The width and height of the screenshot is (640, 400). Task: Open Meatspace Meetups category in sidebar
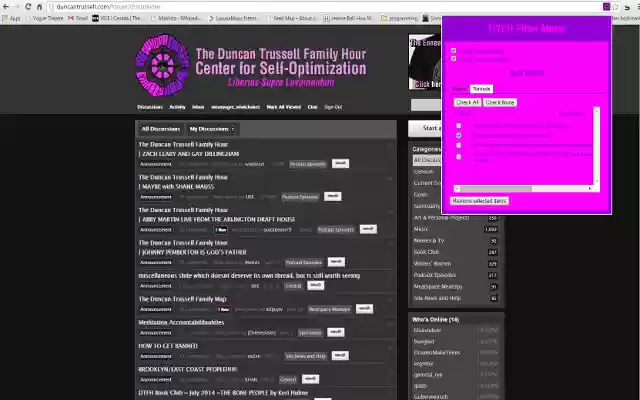[x=456, y=287]
